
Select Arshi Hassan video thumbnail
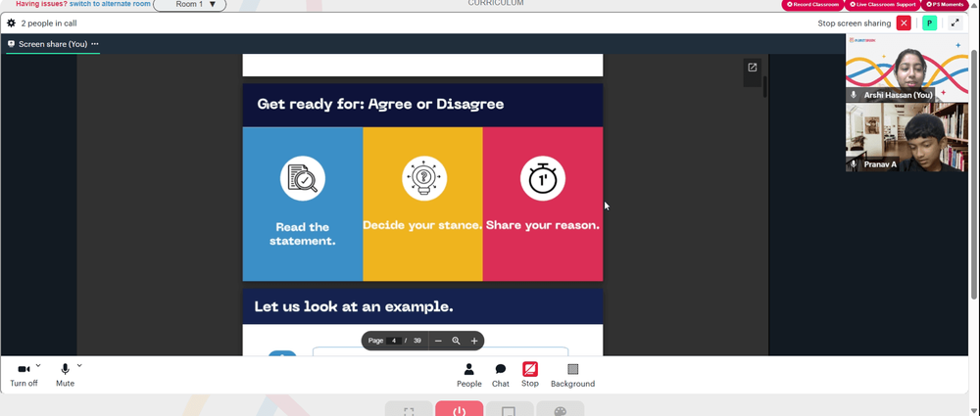pyautogui.click(x=906, y=69)
